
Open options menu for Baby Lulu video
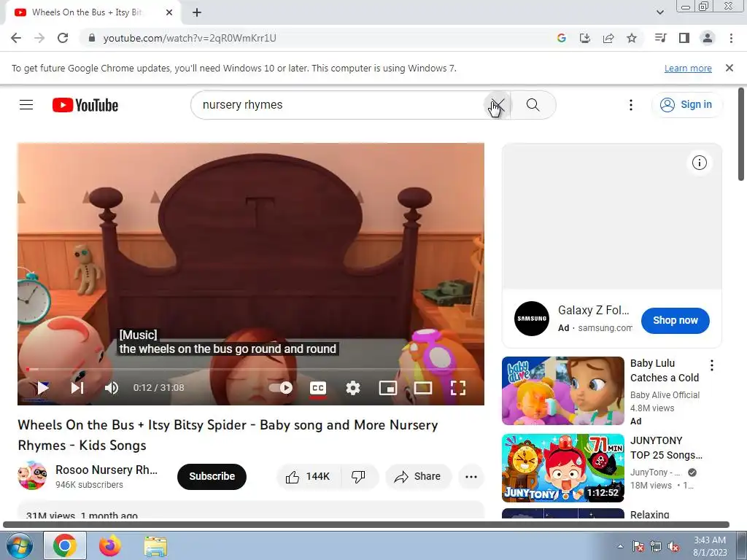point(712,365)
